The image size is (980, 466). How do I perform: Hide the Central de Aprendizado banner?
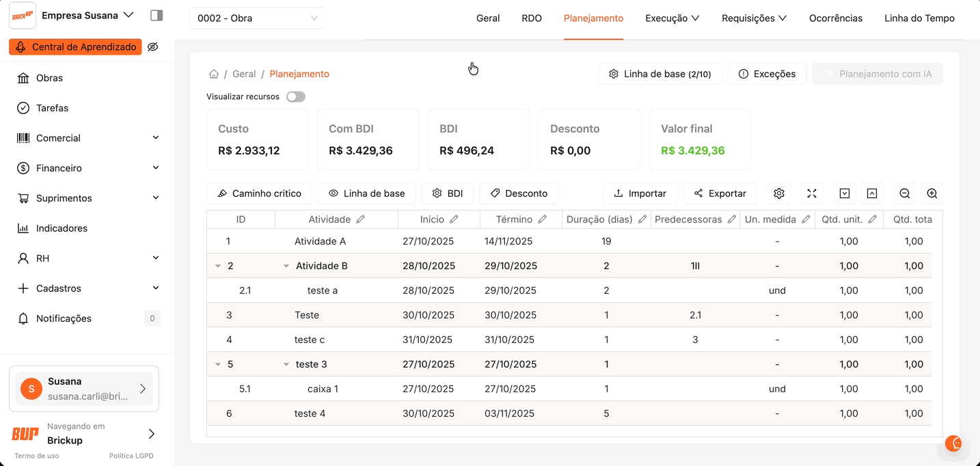(153, 47)
